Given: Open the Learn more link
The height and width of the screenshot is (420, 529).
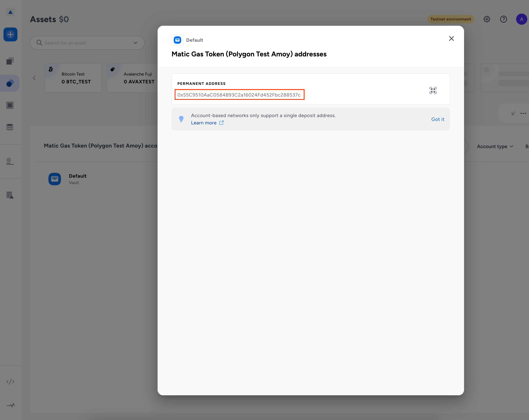Looking at the screenshot, I should click(204, 123).
